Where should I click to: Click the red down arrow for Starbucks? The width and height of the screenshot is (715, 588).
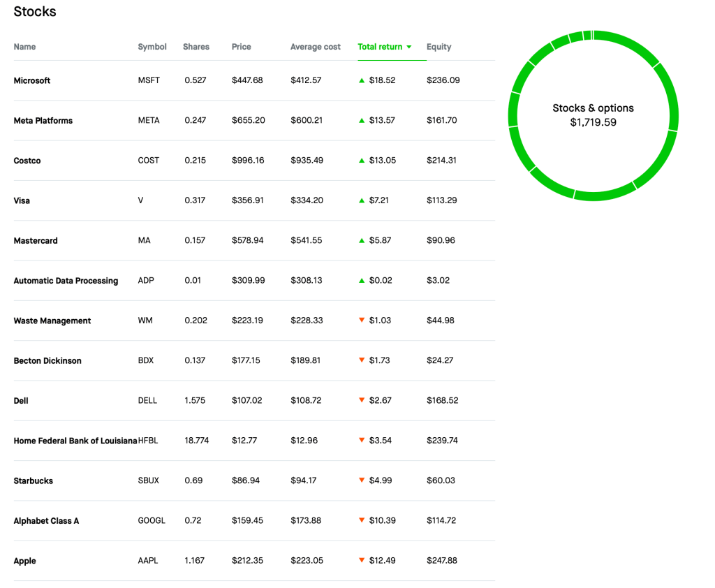362,480
